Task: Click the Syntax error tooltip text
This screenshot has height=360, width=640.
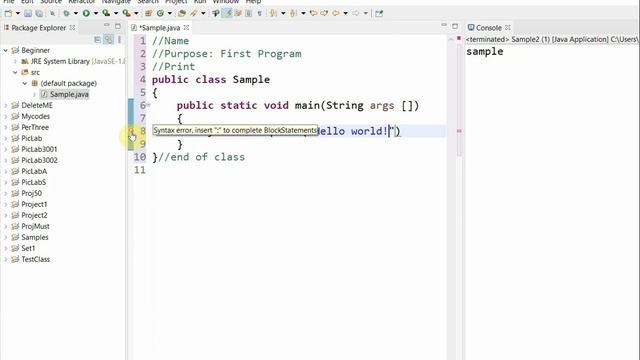Action: click(235, 130)
